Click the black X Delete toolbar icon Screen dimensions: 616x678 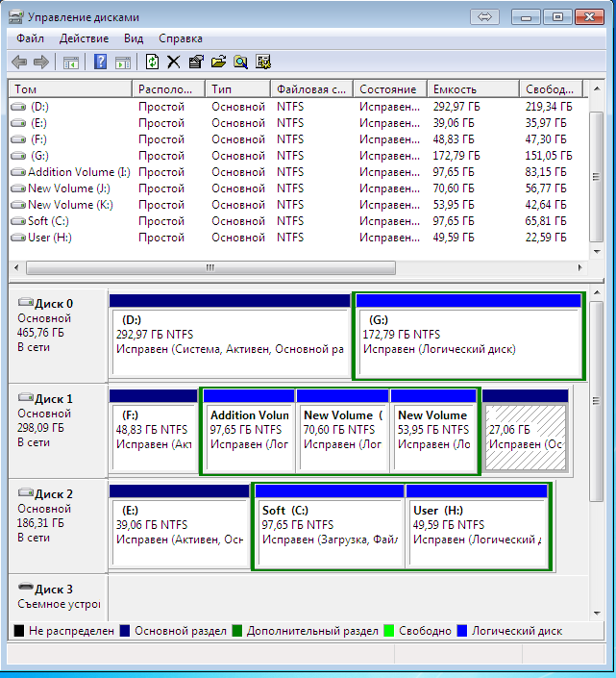point(174,62)
